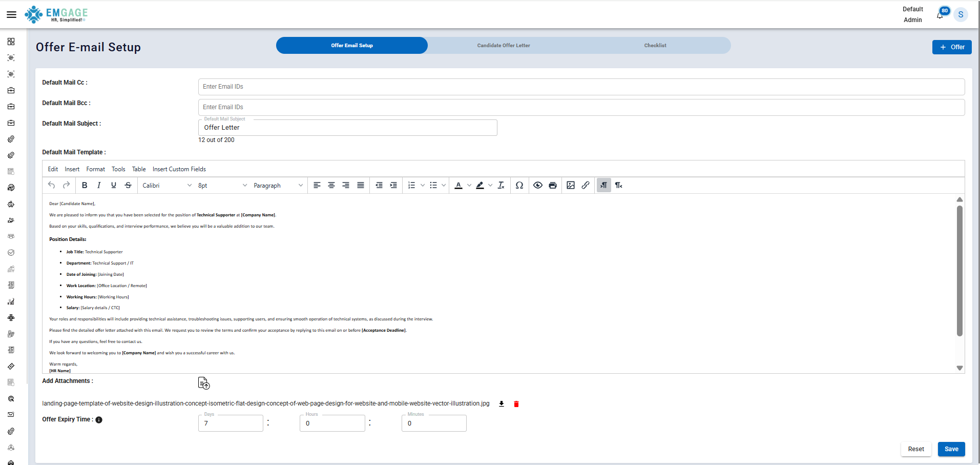The image size is (980, 465).
Task: Preview the email template via the eye icon
Action: pos(537,185)
